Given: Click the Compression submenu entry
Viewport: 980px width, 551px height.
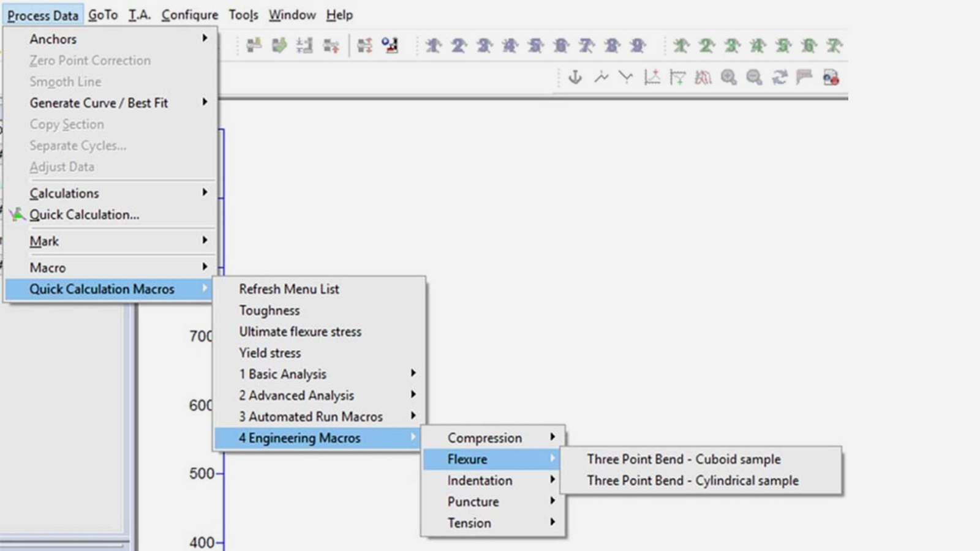Looking at the screenshot, I should [485, 438].
